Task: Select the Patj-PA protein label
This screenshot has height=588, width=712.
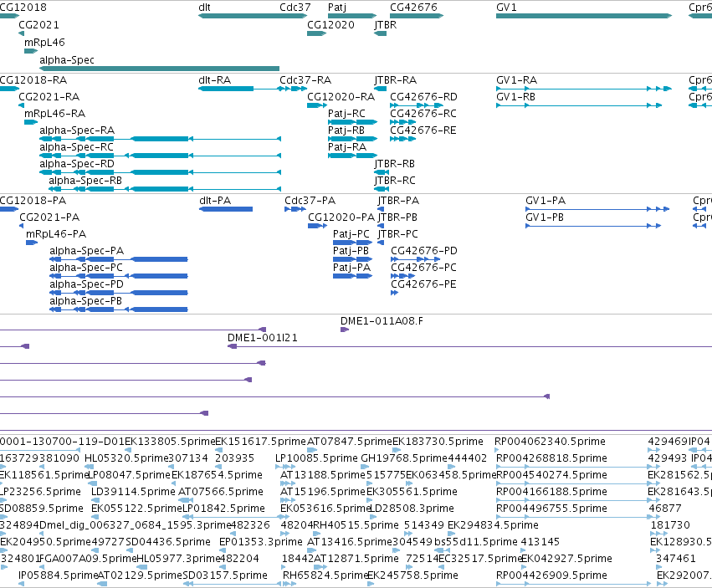Action: pyautogui.click(x=351, y=268)
